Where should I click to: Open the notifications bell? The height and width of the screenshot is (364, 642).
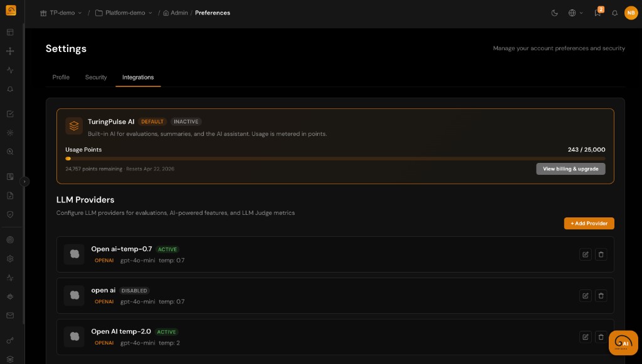point(614,13)
